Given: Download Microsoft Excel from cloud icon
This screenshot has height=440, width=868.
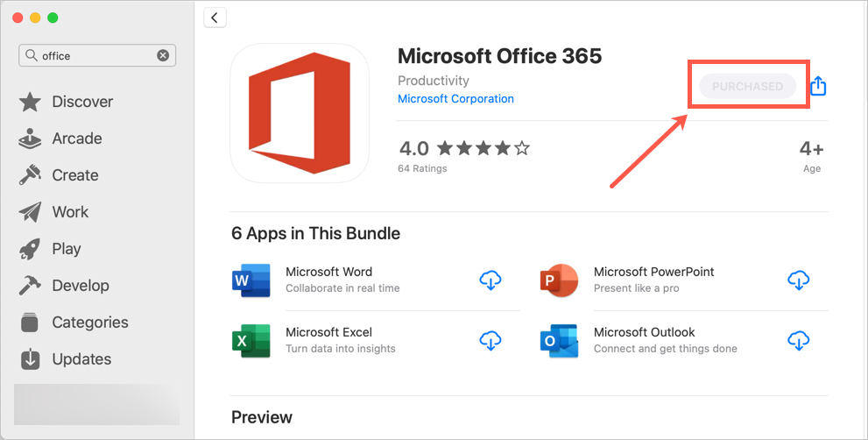Looking at the screenshot, I should click(x=490, y=340).
